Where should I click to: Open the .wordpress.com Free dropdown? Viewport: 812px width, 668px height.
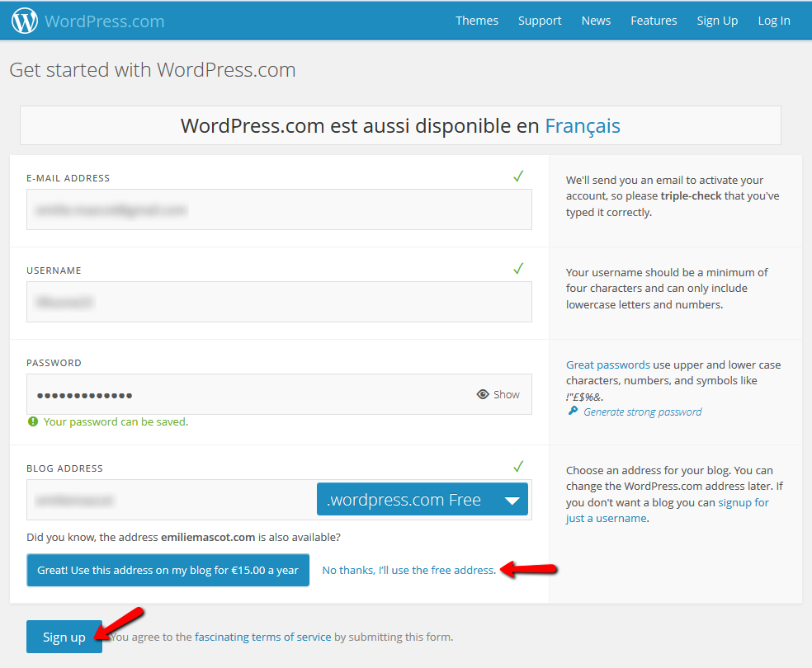pos(422,499)
